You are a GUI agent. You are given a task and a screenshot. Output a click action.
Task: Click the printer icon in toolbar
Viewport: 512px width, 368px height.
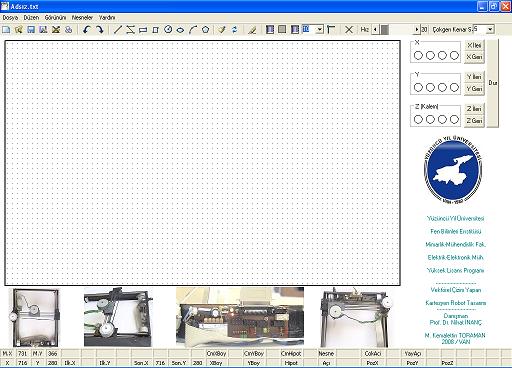tap(68, 30)
